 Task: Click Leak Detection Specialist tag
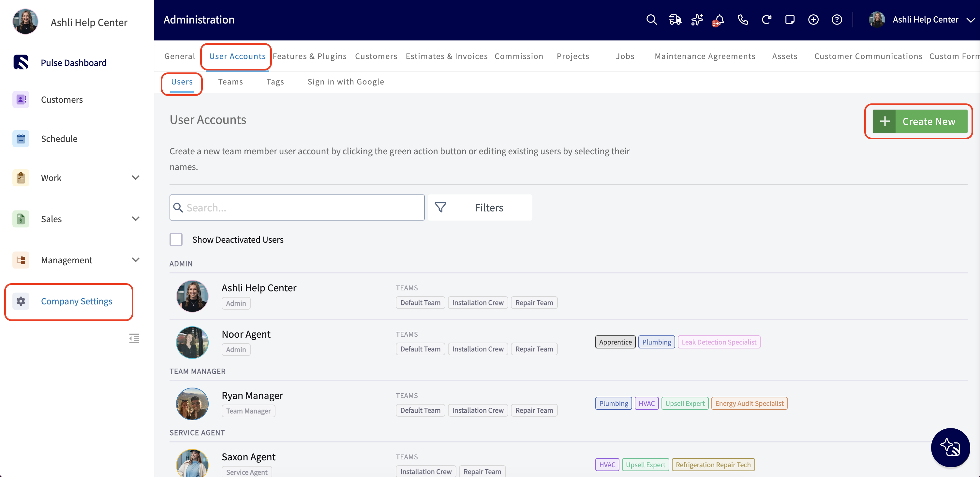[719, 342]
